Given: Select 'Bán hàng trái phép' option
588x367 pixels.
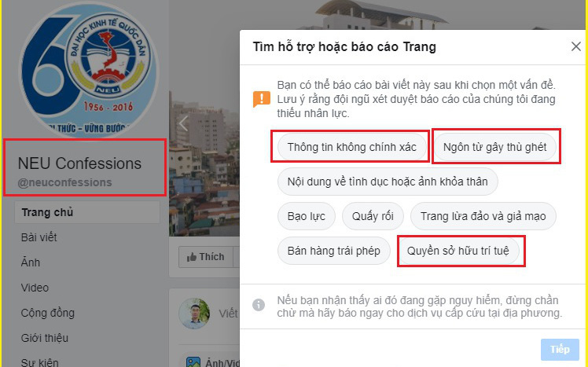Looking at the screenshot, I should click(x=334, y=251).
